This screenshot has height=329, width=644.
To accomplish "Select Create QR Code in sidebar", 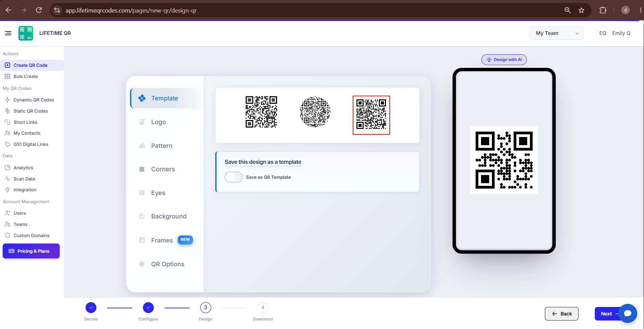I will coord(32,65).
